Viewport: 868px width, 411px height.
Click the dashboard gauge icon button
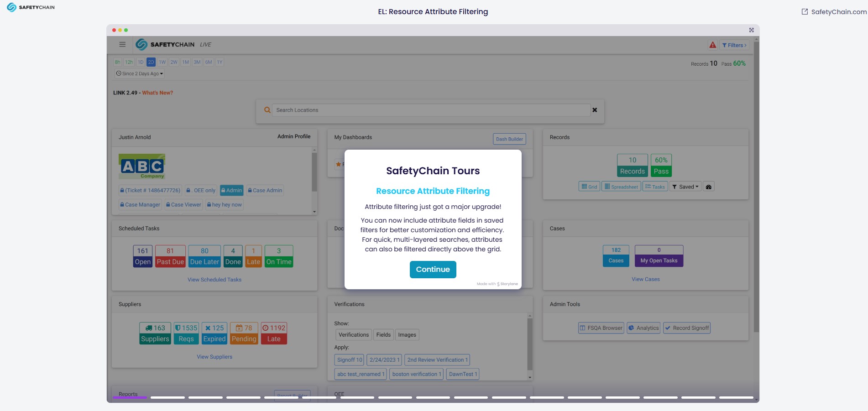[708, 187]
